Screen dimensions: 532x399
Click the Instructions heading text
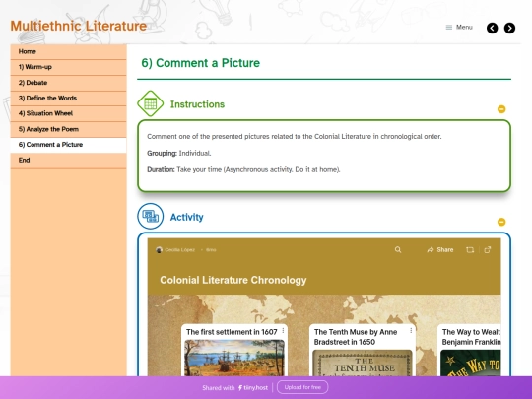[x=197, y=104]
